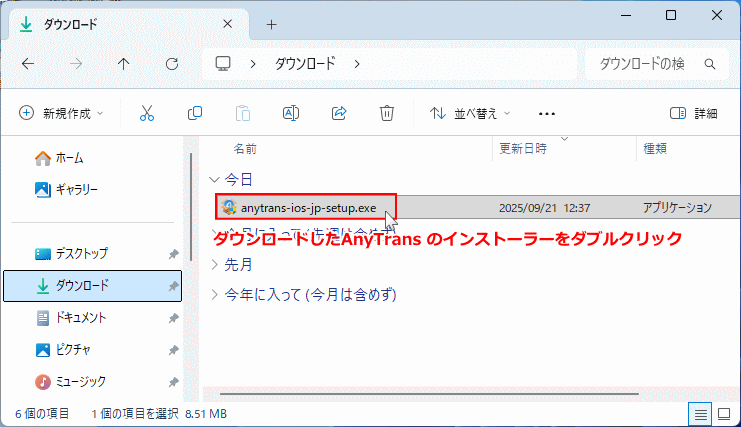Click the pin icon beside ミュージック
Viewport: 741px width, 427px height.
pyautogui.click(x=173, y=382)
